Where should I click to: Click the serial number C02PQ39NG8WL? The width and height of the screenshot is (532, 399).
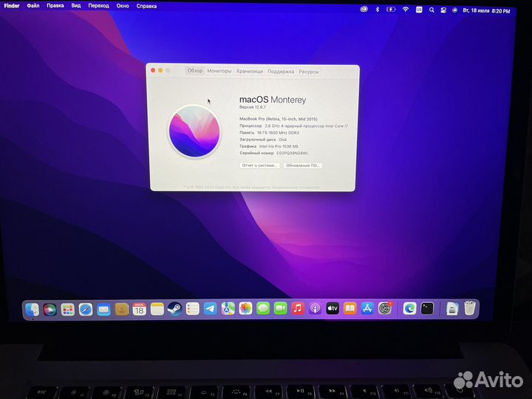pyautogui.click(x=293, y=153)
